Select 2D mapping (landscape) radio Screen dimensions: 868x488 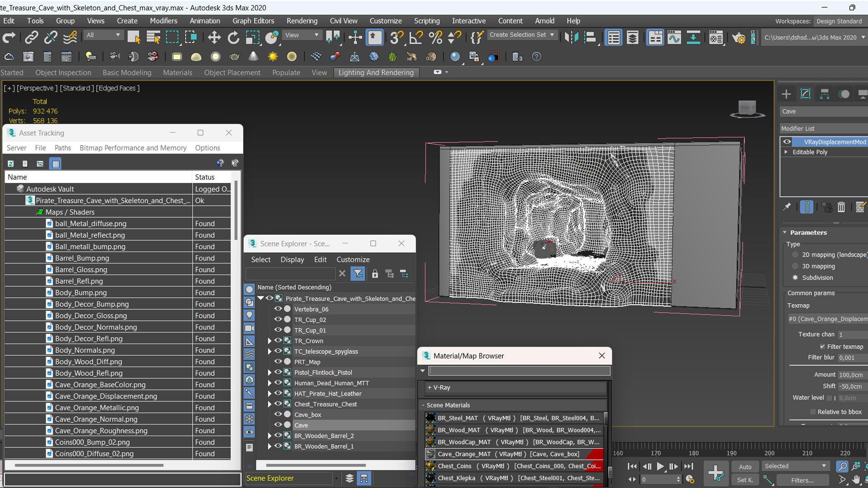point(795,254)
